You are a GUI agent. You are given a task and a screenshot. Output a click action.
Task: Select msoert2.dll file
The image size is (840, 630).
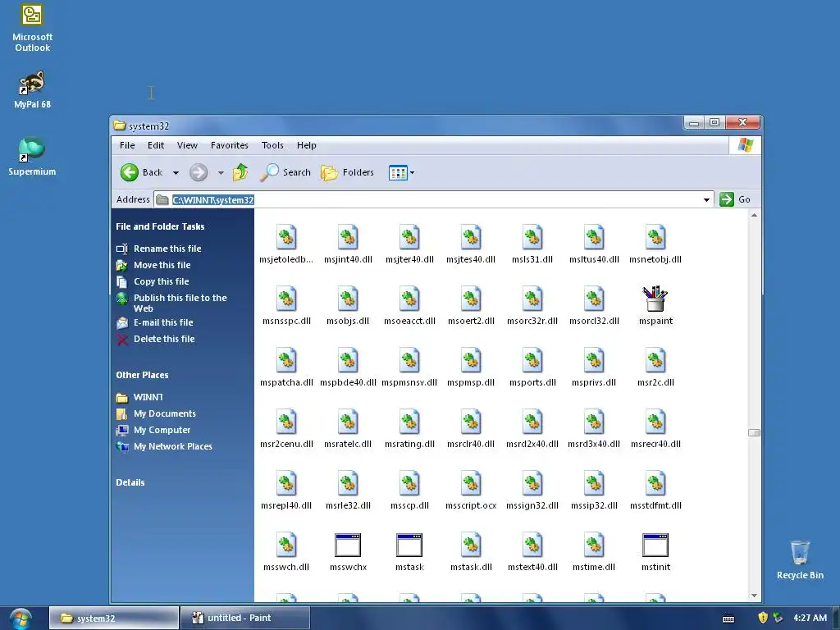[471, 305]
